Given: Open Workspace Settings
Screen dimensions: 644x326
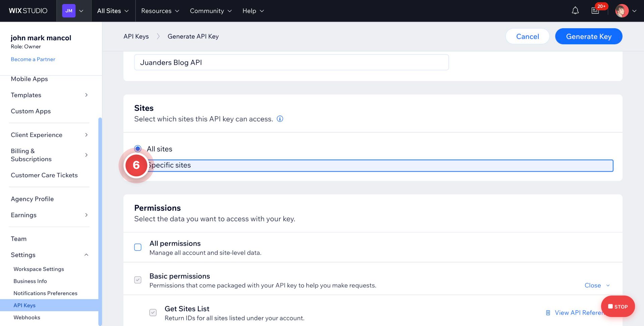Looking at the screenshot, I should [x=39, y=269].
